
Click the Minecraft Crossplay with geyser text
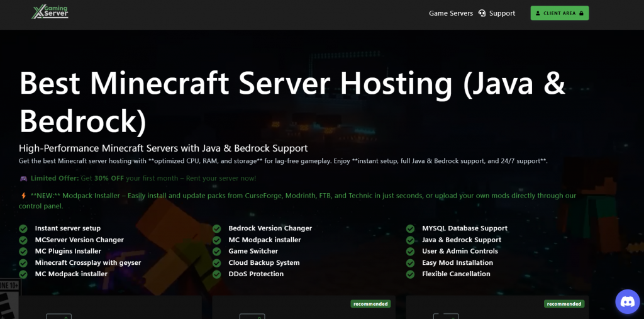[x=88, y=262]
